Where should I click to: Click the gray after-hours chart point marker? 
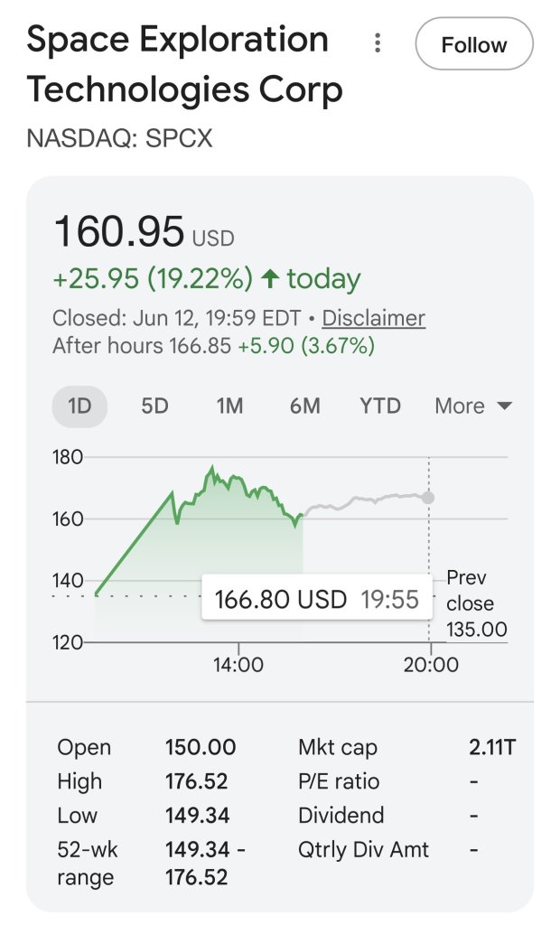[x=428, y=498]
